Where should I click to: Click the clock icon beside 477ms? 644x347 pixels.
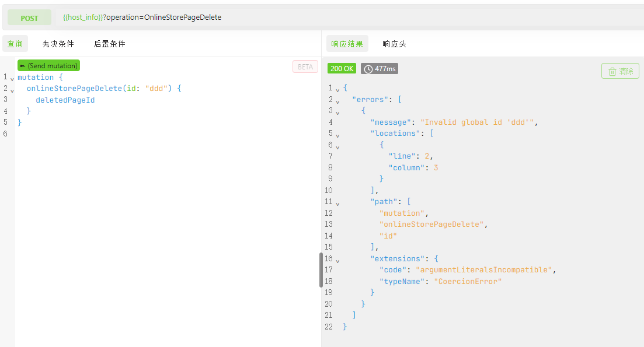click(368, 69)
